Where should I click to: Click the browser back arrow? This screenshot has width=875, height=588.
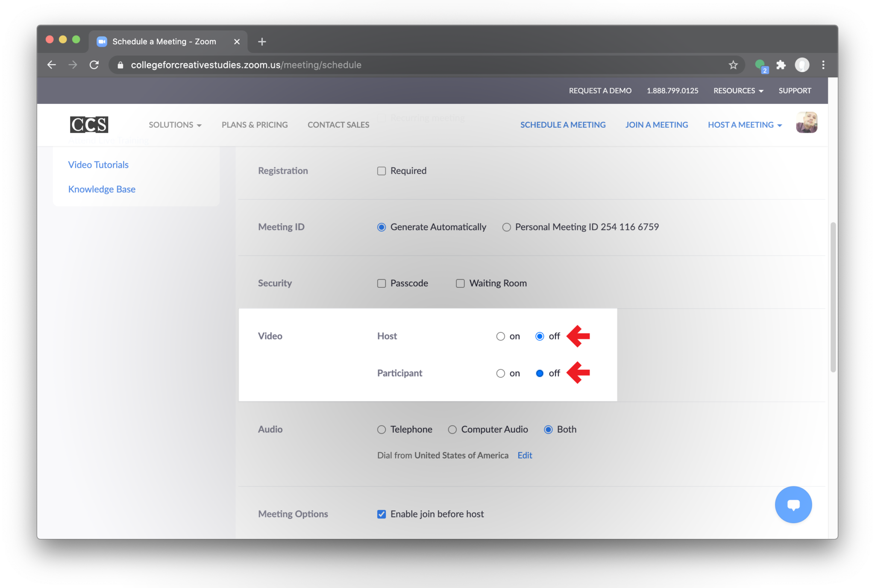coord(52,65)
